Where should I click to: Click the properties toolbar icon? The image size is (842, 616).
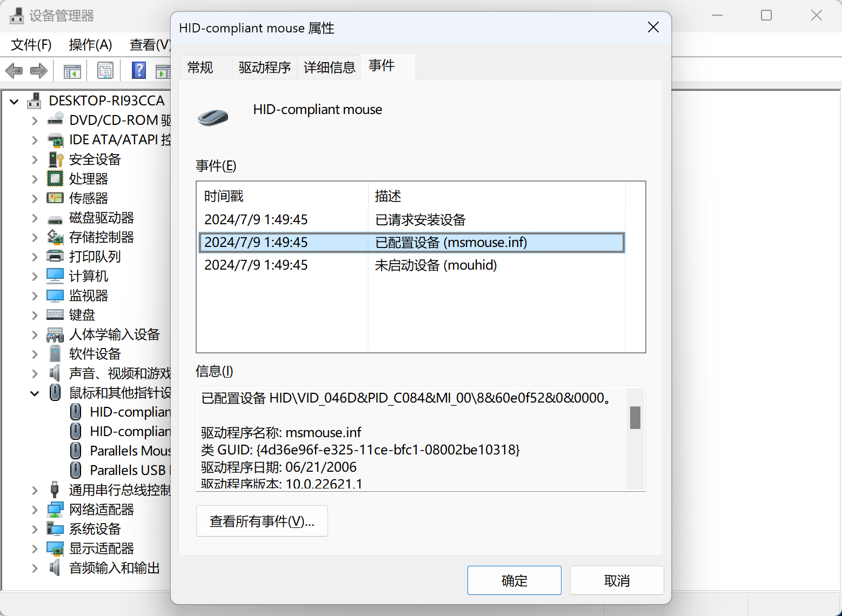(105, 70)
